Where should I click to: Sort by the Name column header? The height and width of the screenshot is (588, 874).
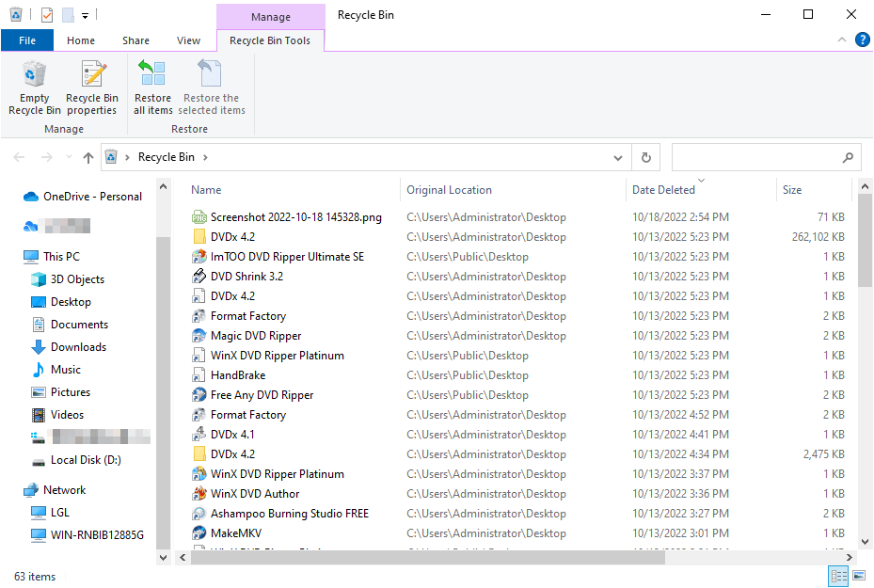(206, 190)
